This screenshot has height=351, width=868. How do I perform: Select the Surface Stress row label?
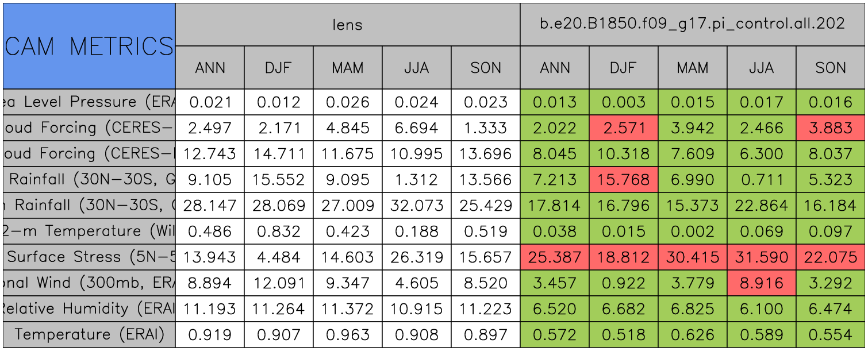tap(89, 257)
